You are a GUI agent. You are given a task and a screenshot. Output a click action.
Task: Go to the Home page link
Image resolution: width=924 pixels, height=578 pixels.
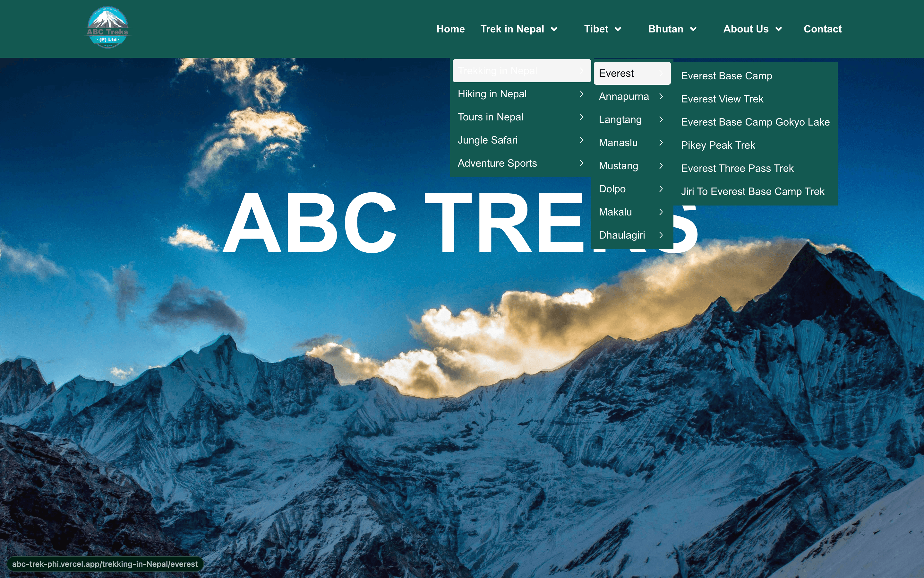click(450, 29)
